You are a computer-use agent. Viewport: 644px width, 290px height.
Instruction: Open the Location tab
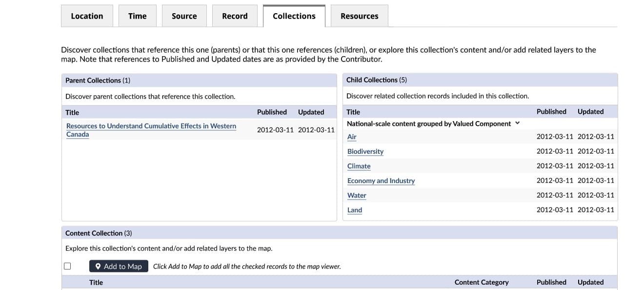[87, 16]
